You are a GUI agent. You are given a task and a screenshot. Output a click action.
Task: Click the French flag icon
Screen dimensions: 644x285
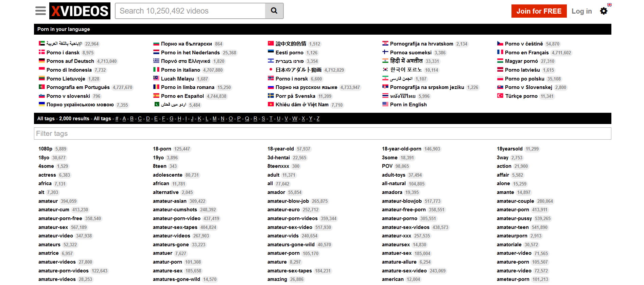pyautogui.click(x=500, y=52)
